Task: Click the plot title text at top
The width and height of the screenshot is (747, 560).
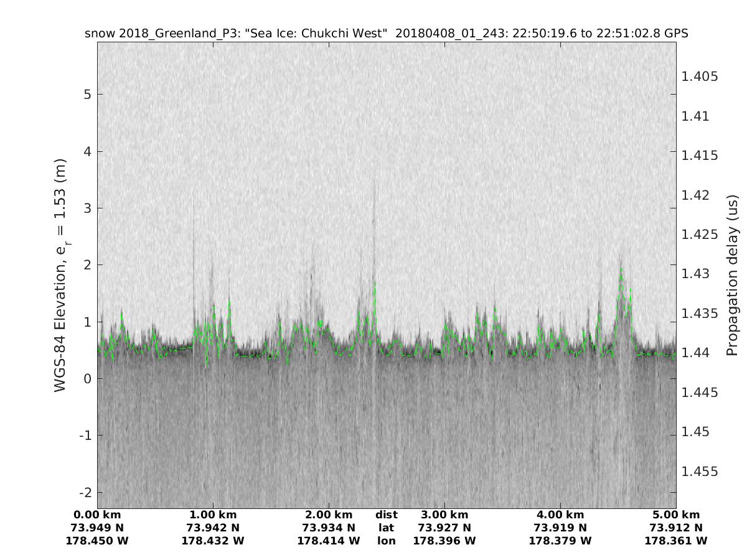Action: 386,33
